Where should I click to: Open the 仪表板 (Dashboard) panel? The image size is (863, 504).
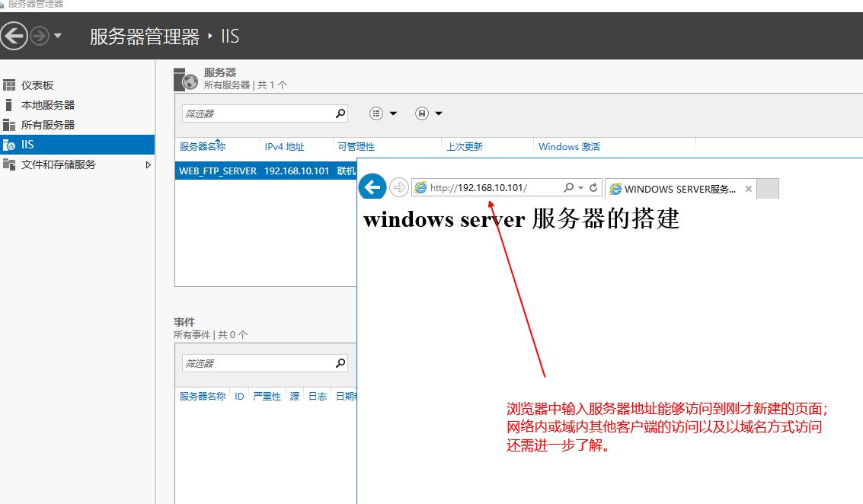pos(34,85)
